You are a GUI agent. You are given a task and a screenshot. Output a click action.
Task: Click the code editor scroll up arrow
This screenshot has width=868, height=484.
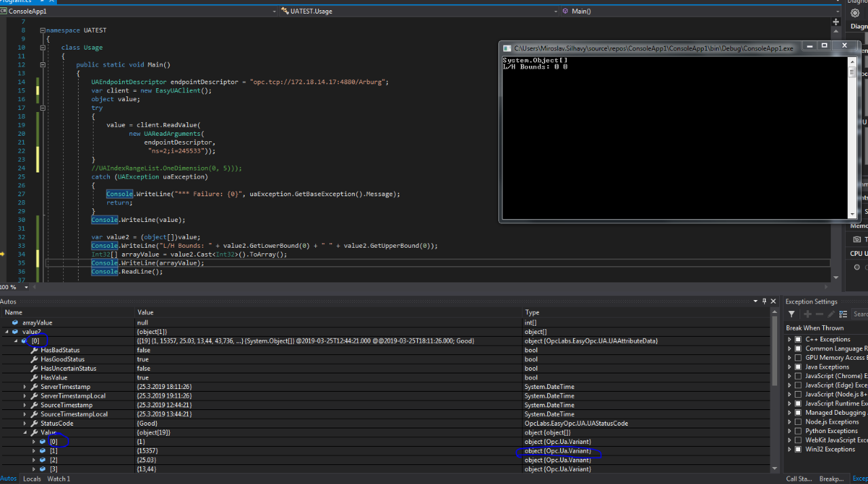pos(835,32)
